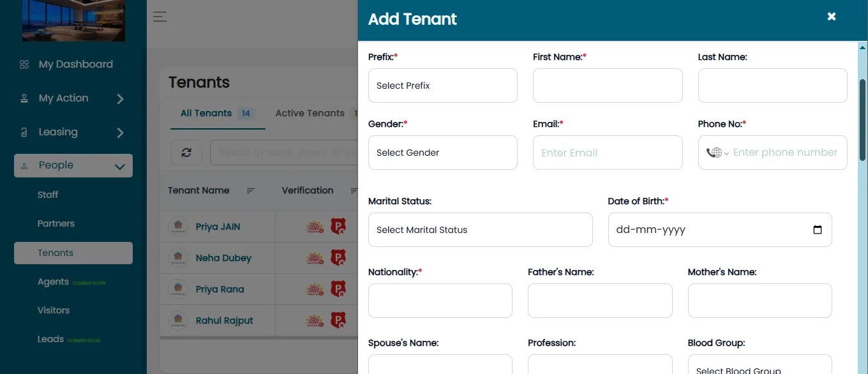The height and width of the screenshot is (374, 868).
Task: Open the calendar picker icon in Date of Birth
Action: click(818, 230)
